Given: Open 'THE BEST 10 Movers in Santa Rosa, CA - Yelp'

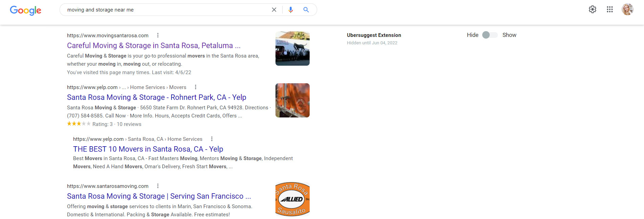Looking at the screenshot, I should (x=148, y=149).
